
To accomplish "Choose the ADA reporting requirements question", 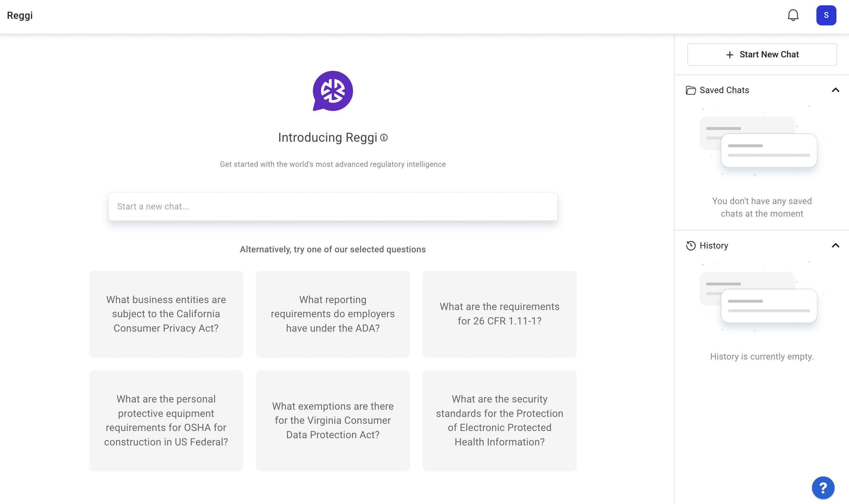I will 332,314.
